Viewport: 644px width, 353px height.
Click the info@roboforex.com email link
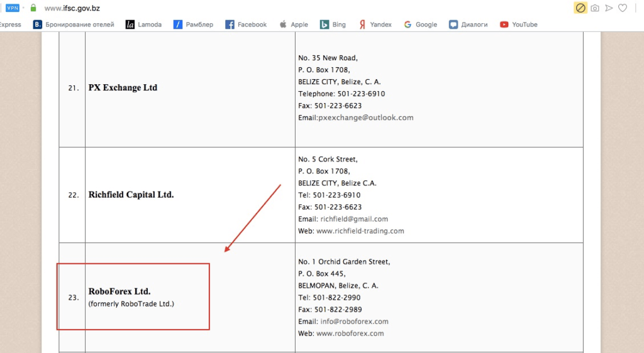(354, 322)
